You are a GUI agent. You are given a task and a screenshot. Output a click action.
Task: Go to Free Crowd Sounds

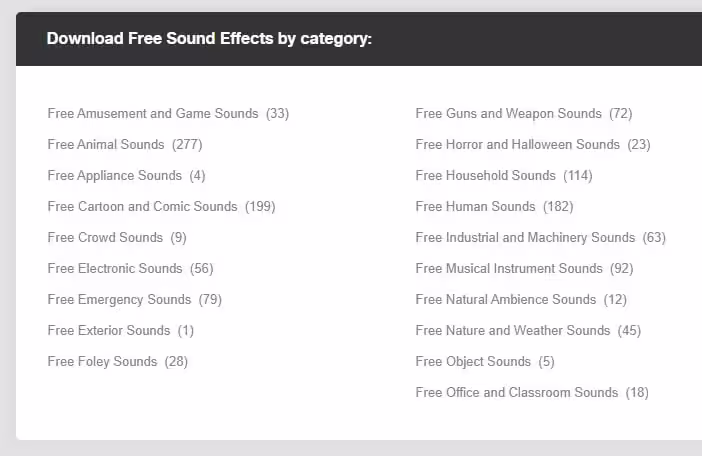[105, 238]
